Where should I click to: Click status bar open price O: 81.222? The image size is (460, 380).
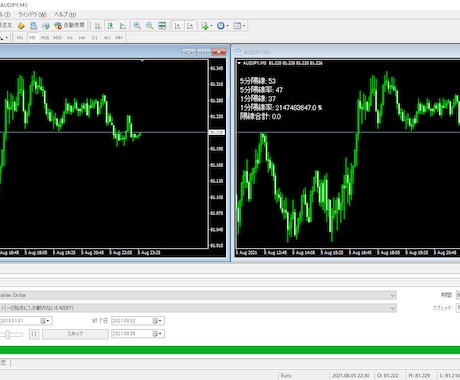click(x=387, y=375)
